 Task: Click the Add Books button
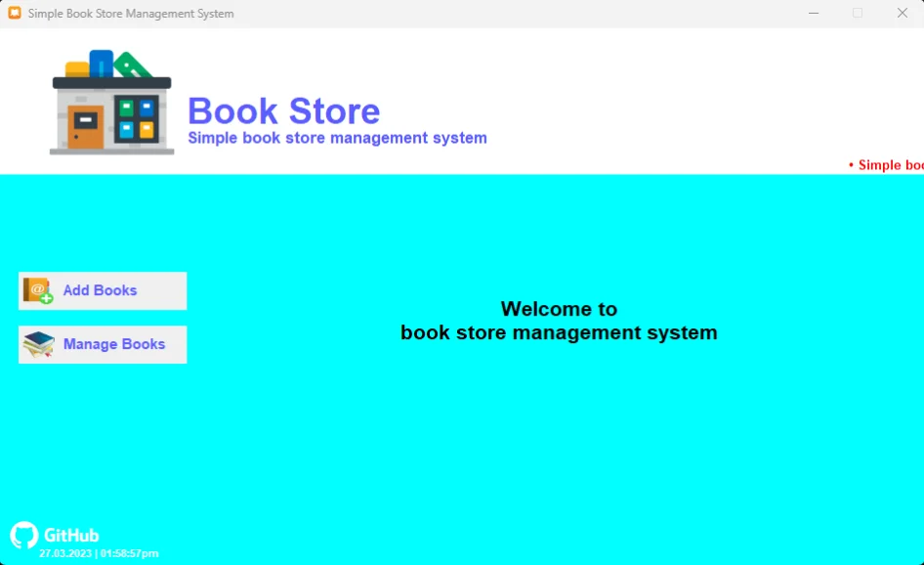[103, 290]
